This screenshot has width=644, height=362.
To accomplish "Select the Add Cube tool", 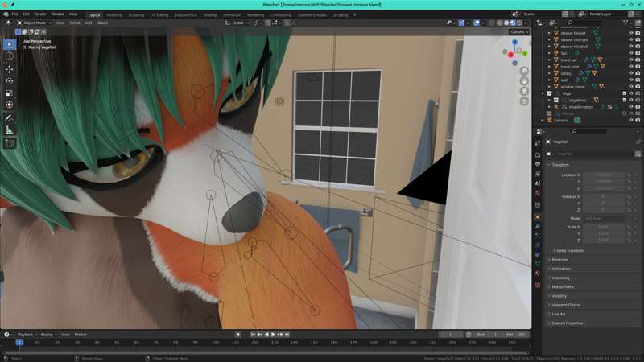I will tap(10, 143).
